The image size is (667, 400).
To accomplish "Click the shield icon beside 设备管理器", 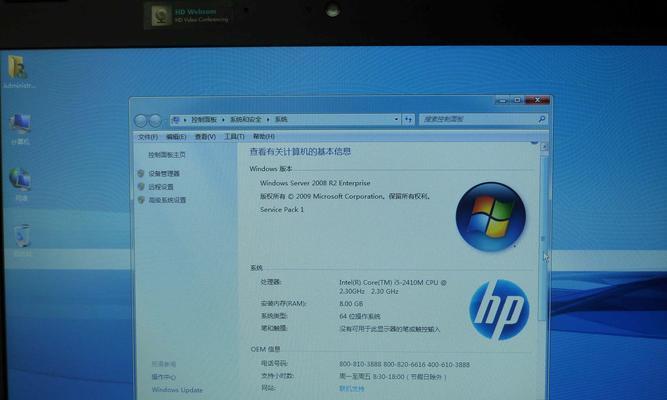I will [x=141, y=173].
